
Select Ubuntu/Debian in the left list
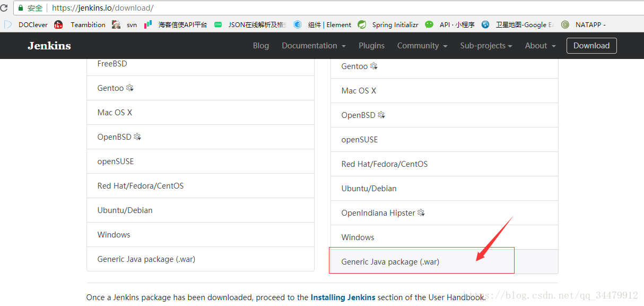pyautogui.click(x=201, y=210)
